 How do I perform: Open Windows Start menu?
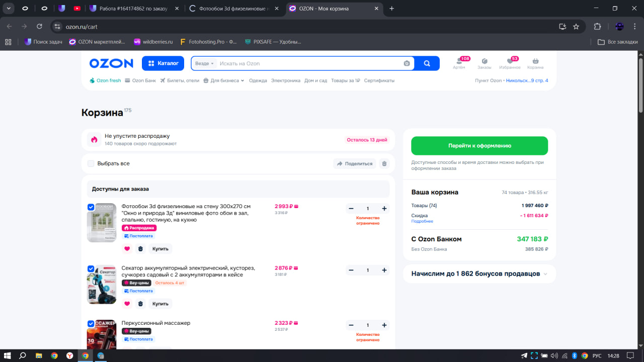click(8, 355)
